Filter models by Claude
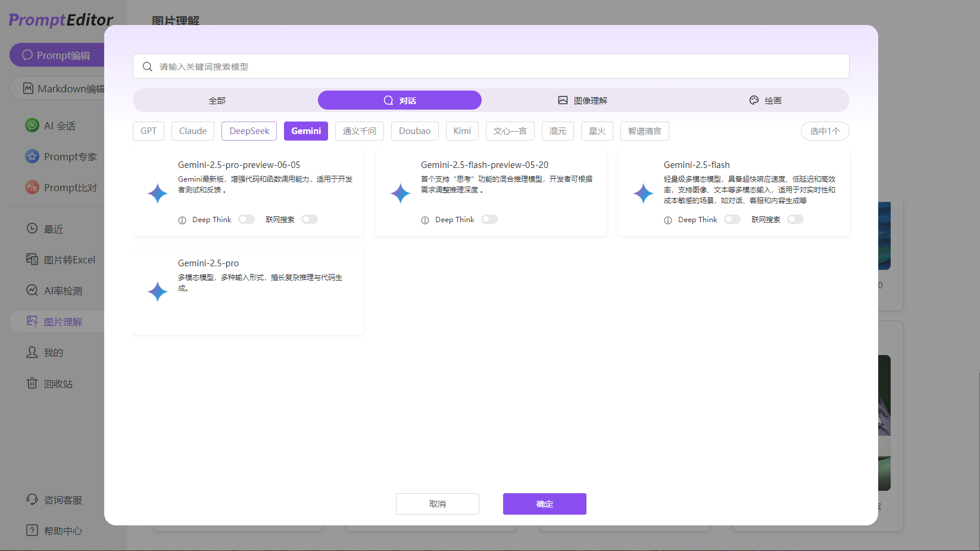The width and height of the screenshot is (980, 551). 192,131
